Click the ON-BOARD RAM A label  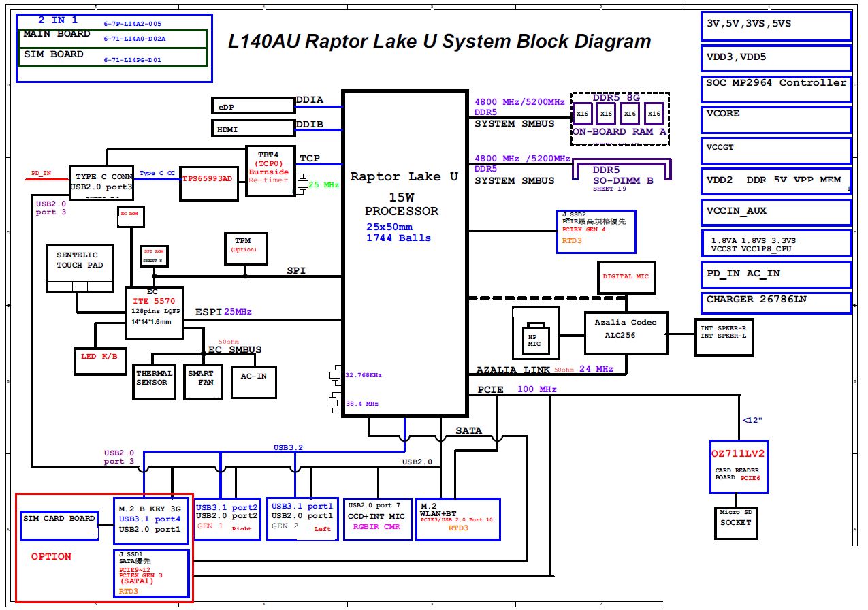coord(620,131)
